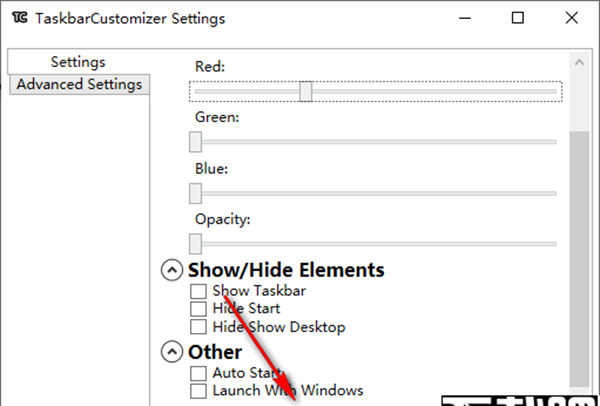Click the TaskbarCustomizer app icon in title bar
600x406 pixels.
tap(20, 18)
